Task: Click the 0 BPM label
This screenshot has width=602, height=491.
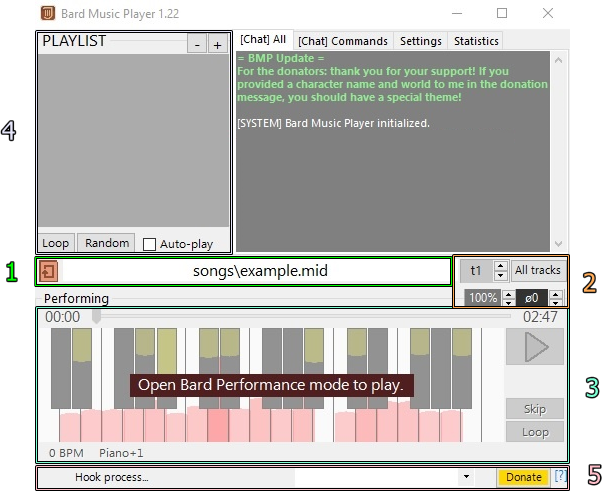Action: click(x=66, y=453)
